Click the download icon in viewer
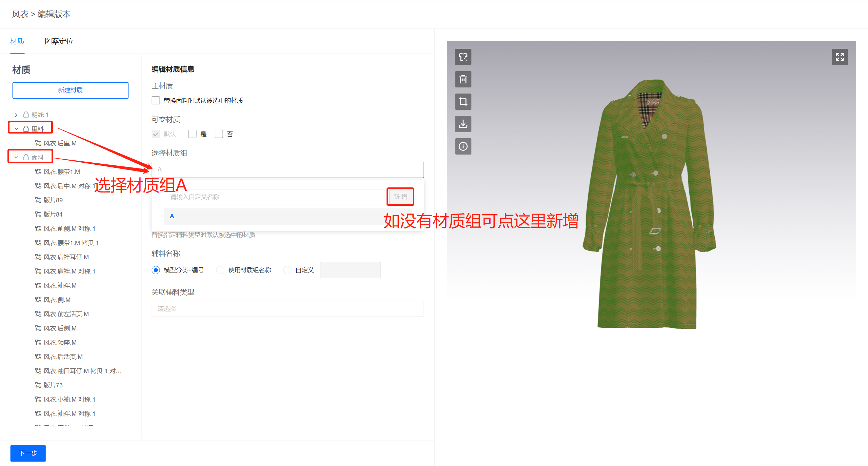This screenshot has height=466, width=868. click(x=463, y=124)
